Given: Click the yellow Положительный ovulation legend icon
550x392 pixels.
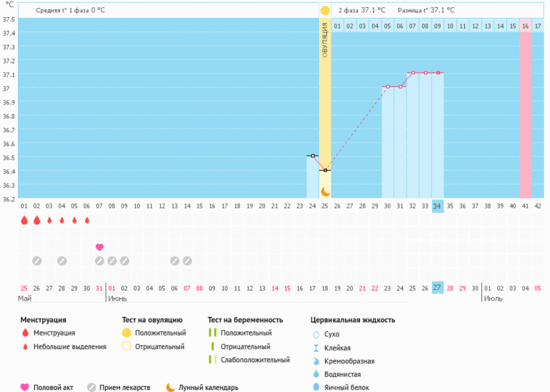Looking at the screenshot, I should (126, 333).
